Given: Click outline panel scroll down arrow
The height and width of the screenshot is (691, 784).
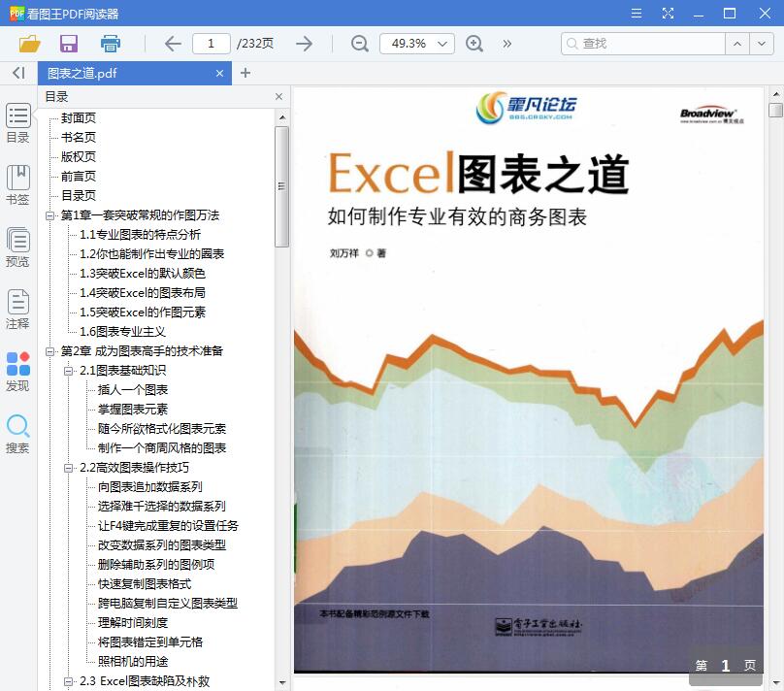Looking at the screenshot, I should [282, 682].
